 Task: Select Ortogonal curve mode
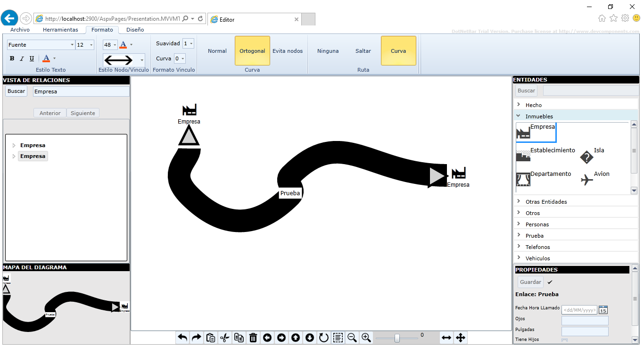252,51
